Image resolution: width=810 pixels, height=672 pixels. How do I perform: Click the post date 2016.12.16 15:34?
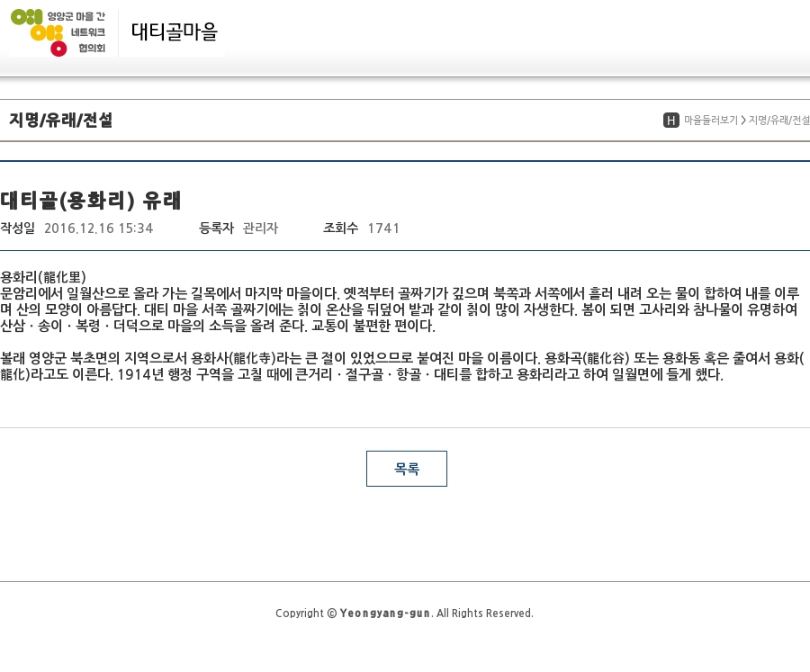98,228
